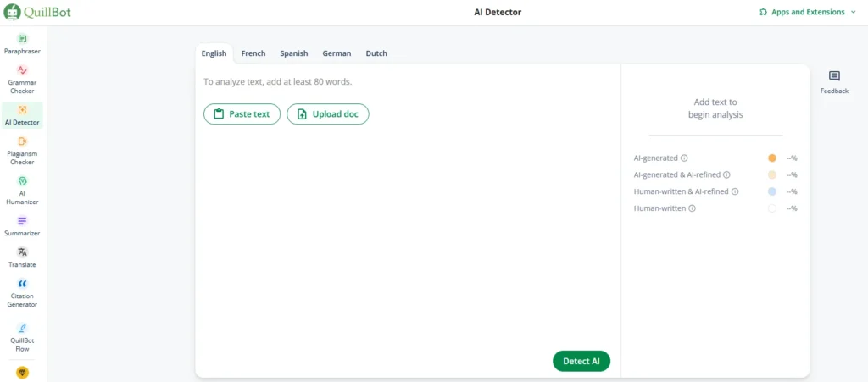Select the AI Detector sidebar icon
This screenshot has width=868, height=382.
pyautogui.click(x=22, y=110)
